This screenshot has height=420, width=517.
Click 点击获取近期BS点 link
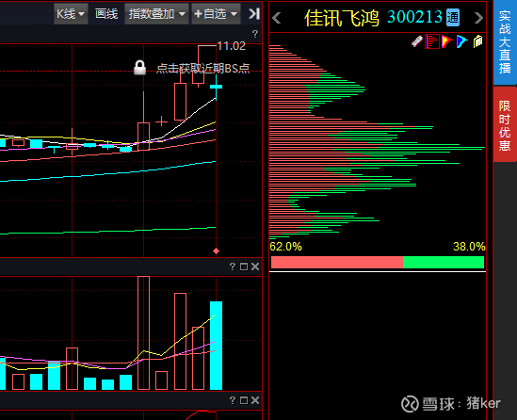click(202, 68)
